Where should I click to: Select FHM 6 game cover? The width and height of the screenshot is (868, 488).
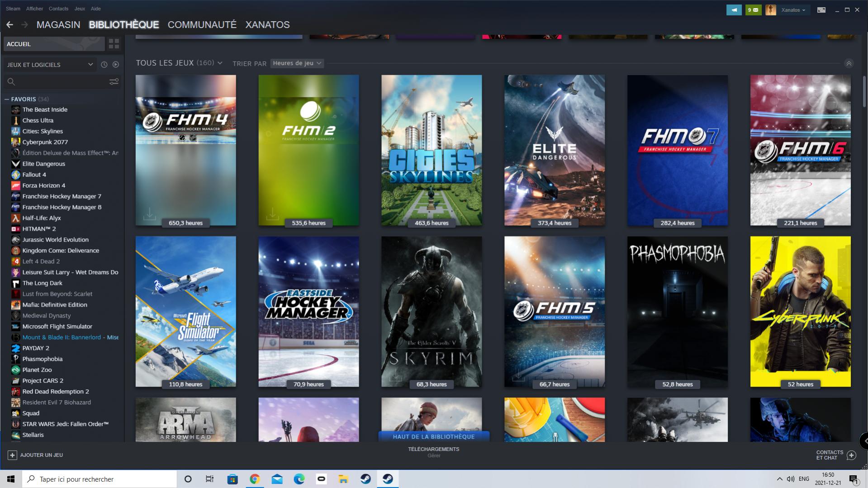coord(801,150)
